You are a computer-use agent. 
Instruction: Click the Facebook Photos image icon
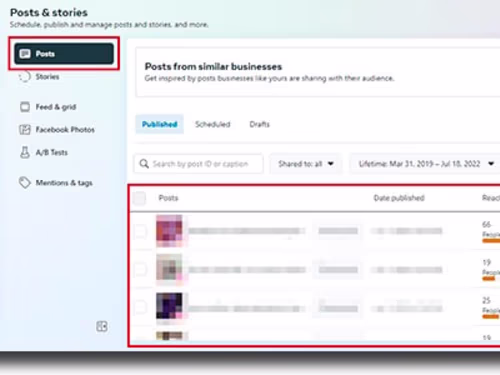(25, 129)
